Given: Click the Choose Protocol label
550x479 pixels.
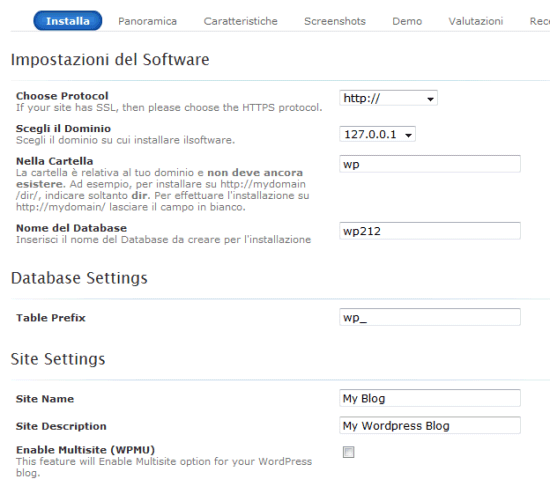Looking at the screenshot, I should pos(62,96).
